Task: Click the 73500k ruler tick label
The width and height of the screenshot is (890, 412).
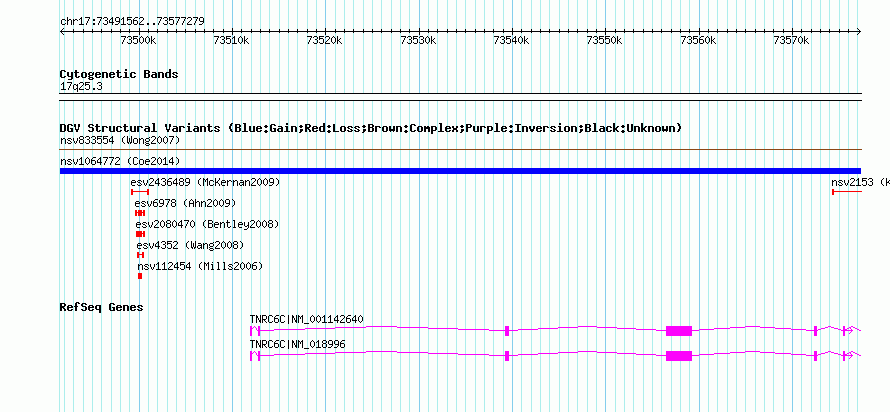Action: point(138,40)
